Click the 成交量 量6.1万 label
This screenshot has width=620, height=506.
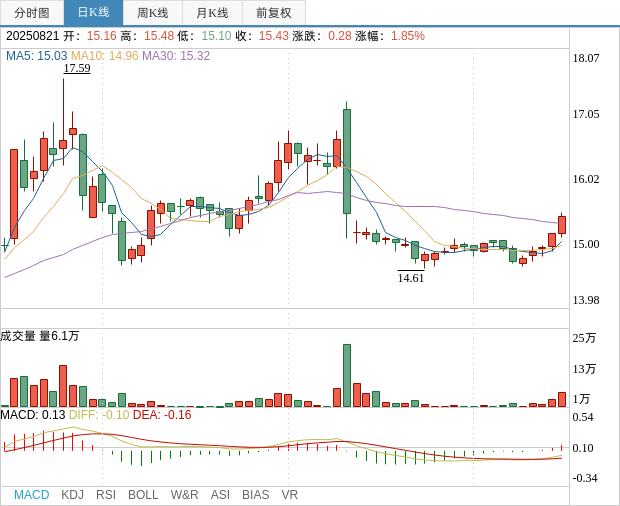tap(40, 336)
